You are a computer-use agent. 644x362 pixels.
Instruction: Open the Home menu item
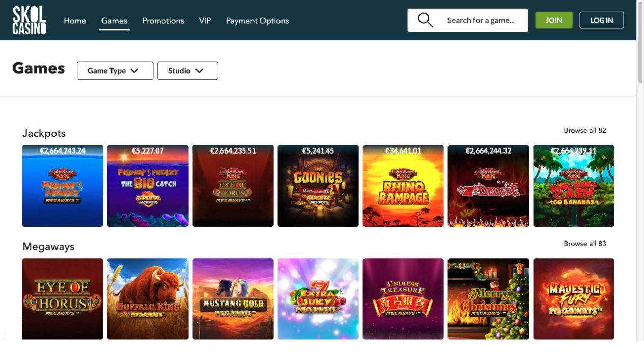(x=75, y=21)
